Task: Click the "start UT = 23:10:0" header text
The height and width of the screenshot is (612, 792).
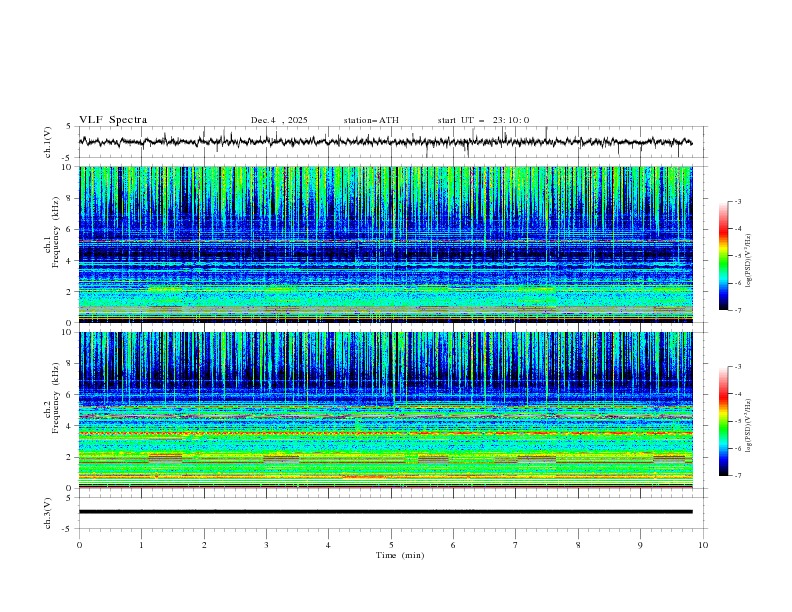Action: point(483,120)
